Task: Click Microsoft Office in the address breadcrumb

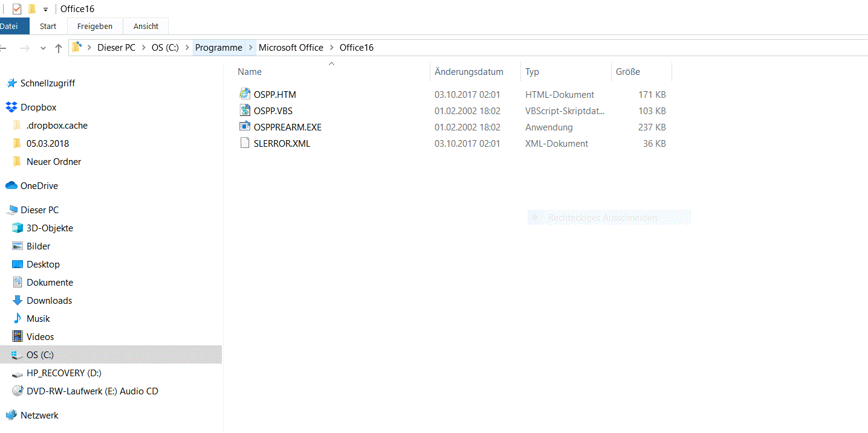Action: (x=291, y=48)
